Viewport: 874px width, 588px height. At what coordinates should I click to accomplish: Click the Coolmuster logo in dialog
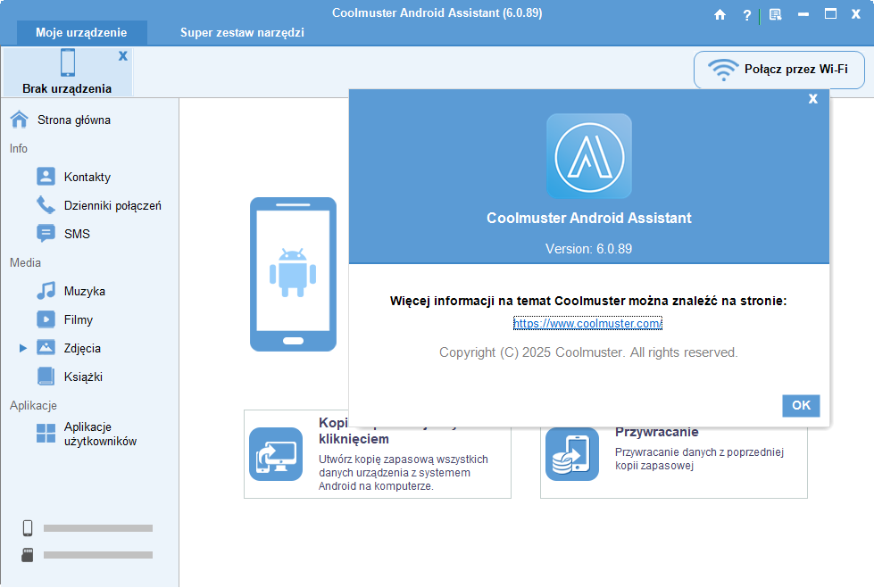tap(589, 156)
